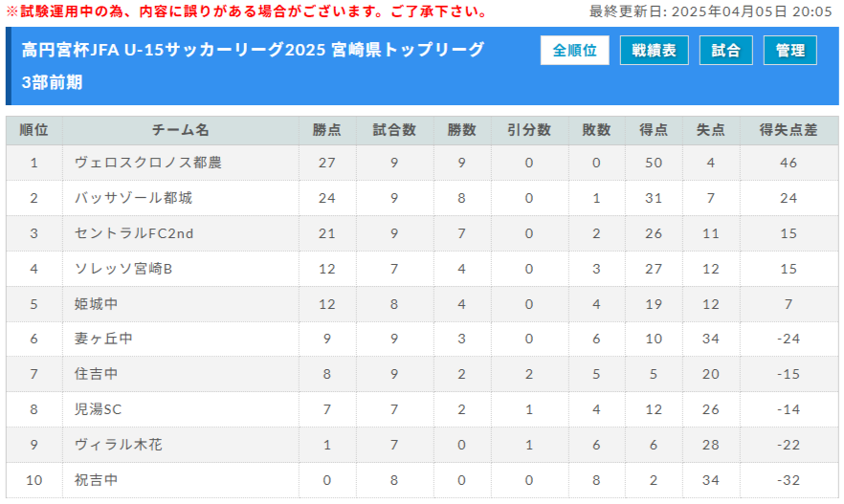Click ソレッソ宮崎B in the standings
844x504 pixels.
[123, 269]
